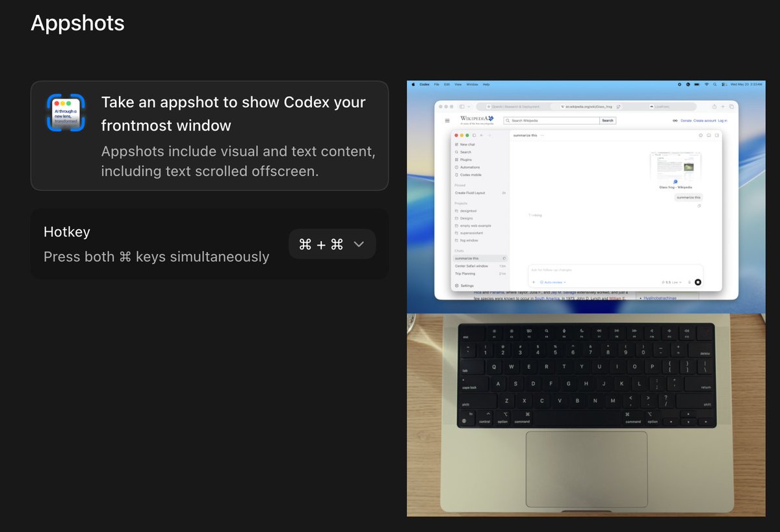This screenshot has height=532, width=780.
Task: Open designtool project in preview sidebar
Action: point(467,211)
